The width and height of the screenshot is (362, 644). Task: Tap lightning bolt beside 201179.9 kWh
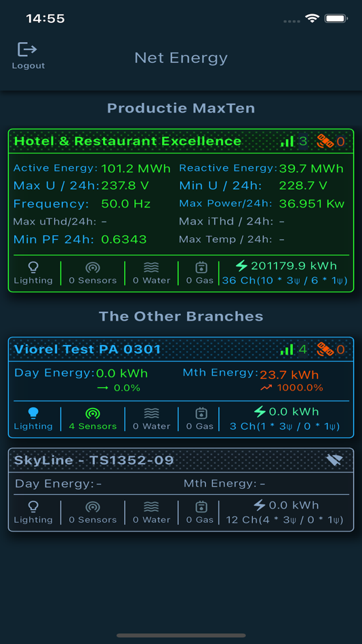point(241,266)
